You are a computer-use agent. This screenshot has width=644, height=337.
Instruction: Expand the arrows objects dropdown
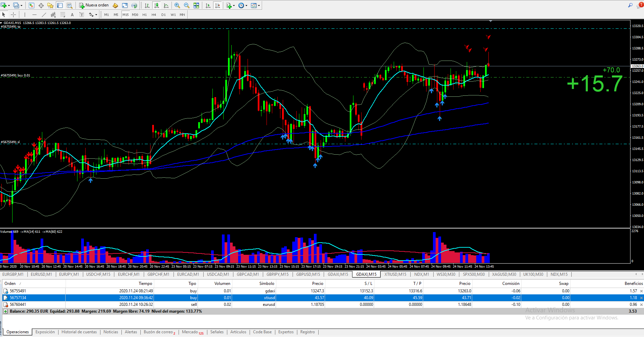pyautogui.click(x=96, y=15)
